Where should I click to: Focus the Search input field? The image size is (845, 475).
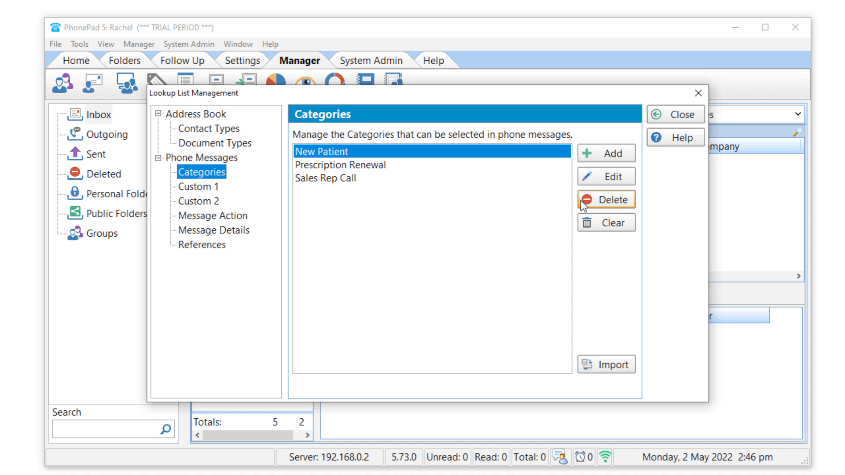(x=106, y=429)
